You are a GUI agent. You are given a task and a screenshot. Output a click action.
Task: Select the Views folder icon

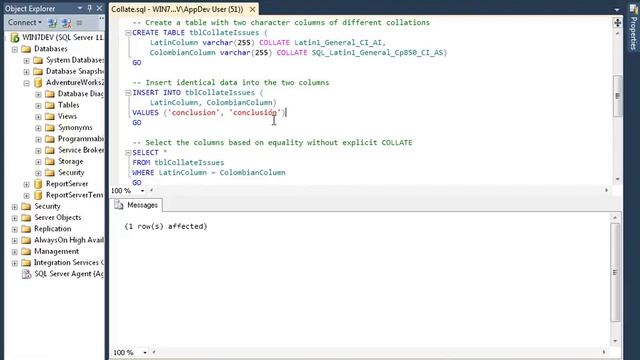point(50,117)
